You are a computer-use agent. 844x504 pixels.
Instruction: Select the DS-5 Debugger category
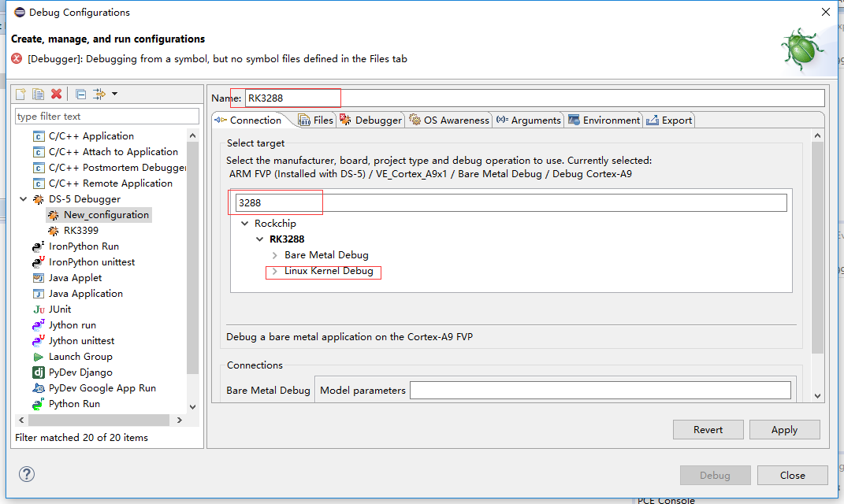pyautogui.click(x=84, y=199)
